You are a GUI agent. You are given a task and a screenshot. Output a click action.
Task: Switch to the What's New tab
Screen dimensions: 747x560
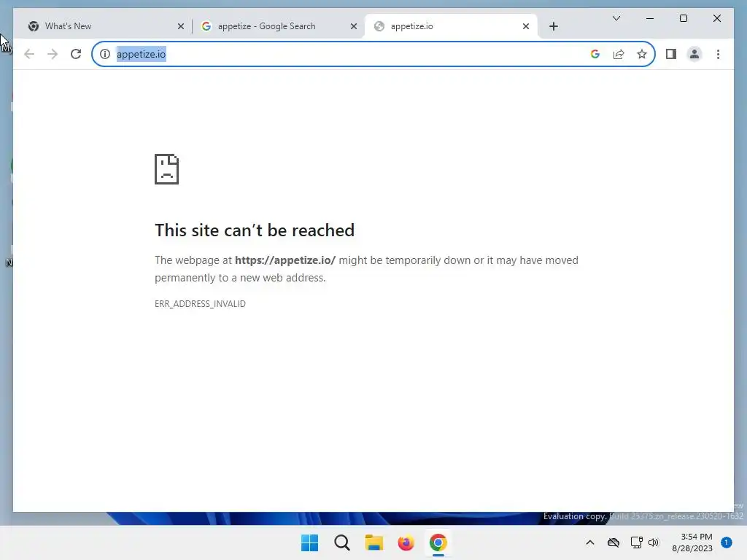(x=102, y=26)
